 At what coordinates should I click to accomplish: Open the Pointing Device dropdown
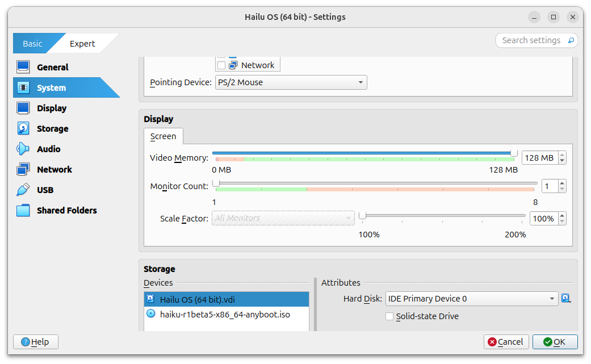pyautogui.click(x=291, y=82)
